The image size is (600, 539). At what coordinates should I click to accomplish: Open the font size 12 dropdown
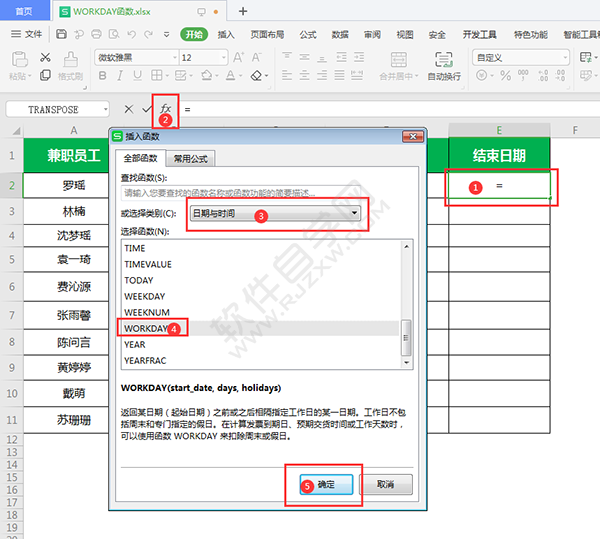pos(224,58)
